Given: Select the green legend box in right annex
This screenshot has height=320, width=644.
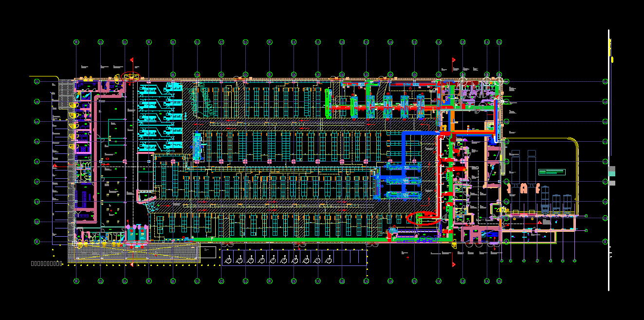Looking at the screenshot, I should point(552,172).
